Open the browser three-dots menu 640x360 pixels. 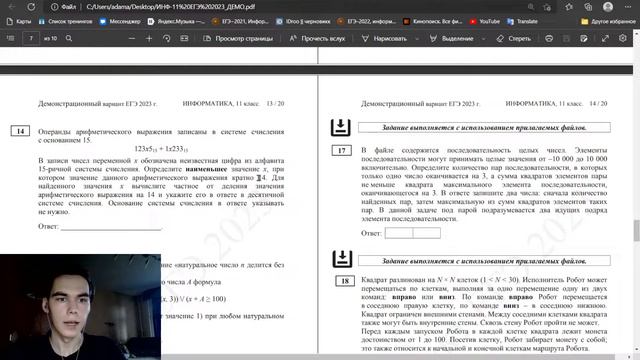(x=628, y=7)
